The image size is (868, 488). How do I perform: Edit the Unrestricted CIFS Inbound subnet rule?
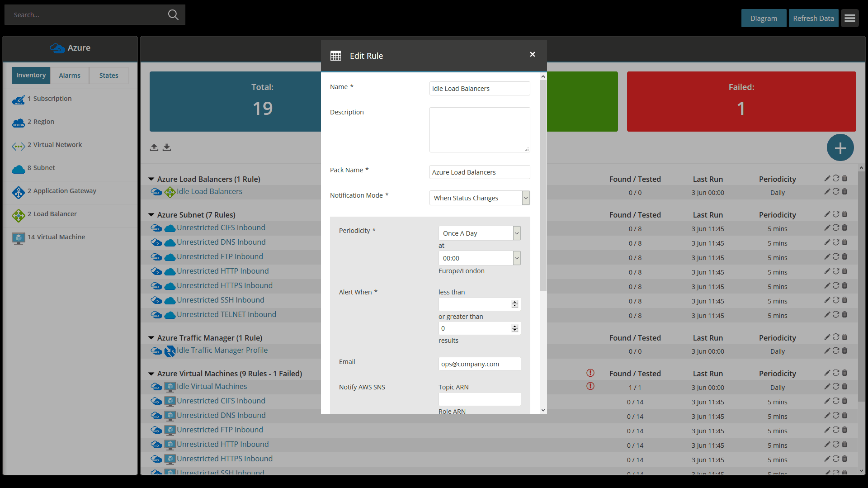point(827,228)
